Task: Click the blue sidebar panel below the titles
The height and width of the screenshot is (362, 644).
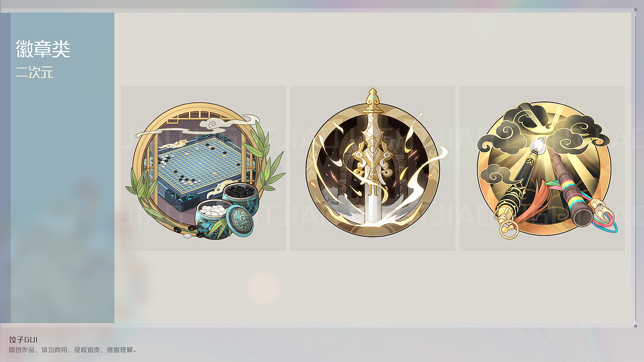Action: [x=62, y=201]
